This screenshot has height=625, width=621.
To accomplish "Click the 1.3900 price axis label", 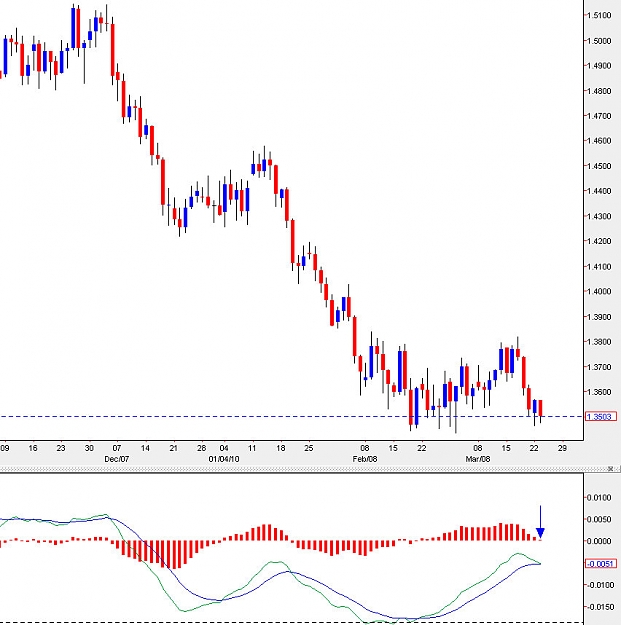I will [x=599, y=317].
